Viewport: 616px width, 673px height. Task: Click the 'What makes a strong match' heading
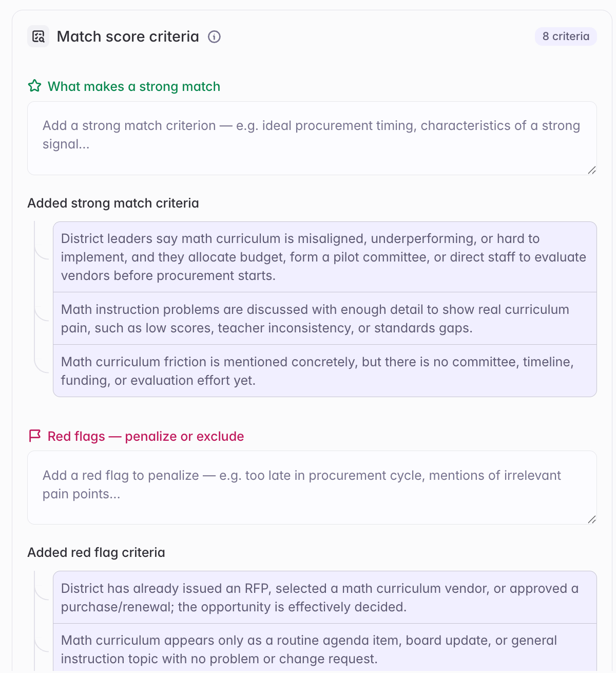[134, 86]
